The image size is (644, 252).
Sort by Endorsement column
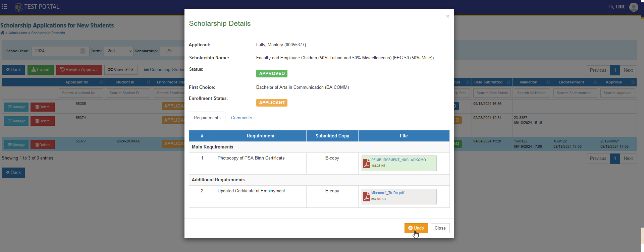[575, 82]
